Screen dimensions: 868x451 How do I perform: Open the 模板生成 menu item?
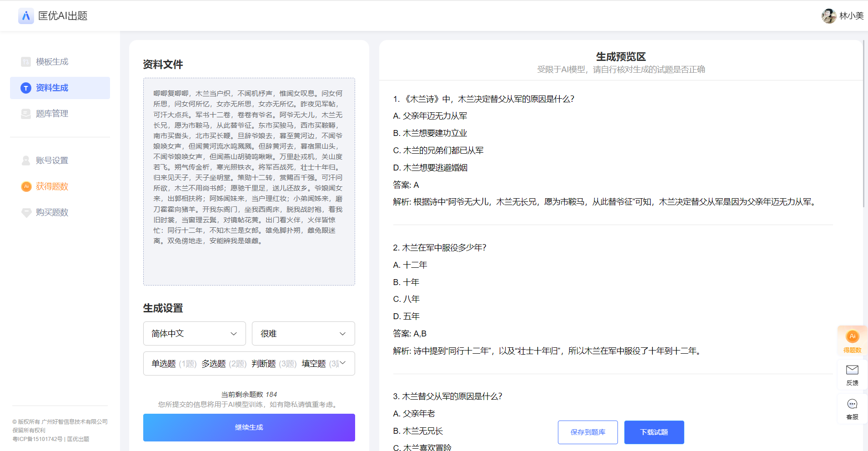60,62
